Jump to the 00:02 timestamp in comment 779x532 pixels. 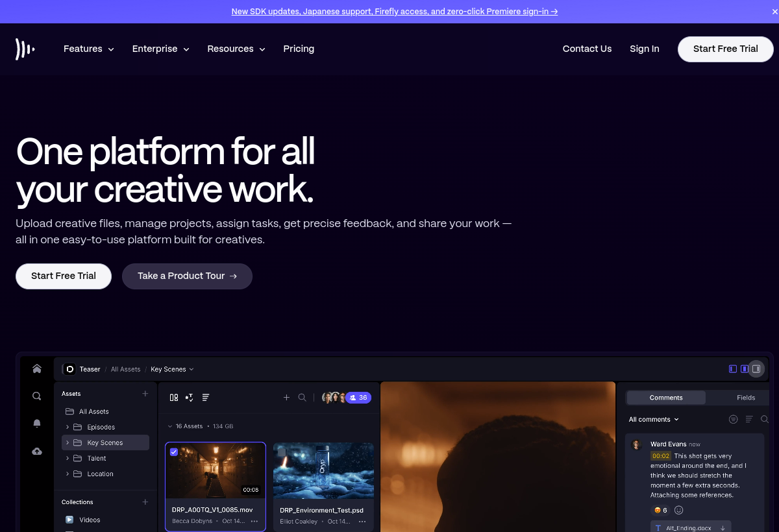pyautogui.click(x=661, y=456)
